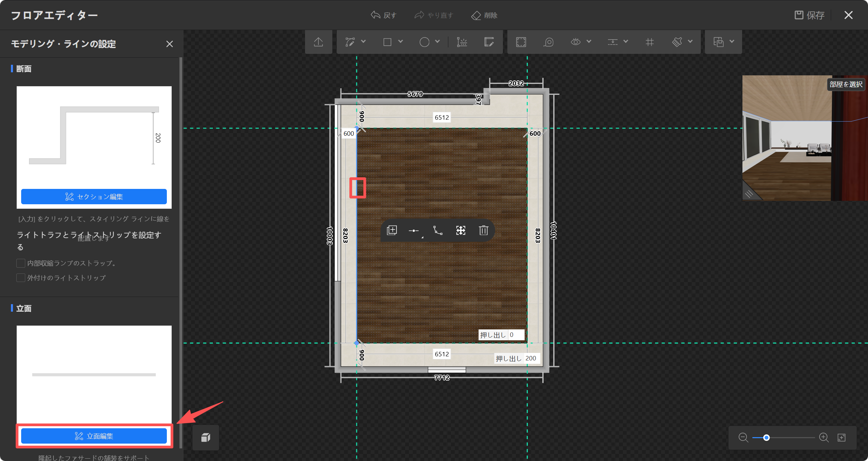Click the lower 6512 dimension field
The width and height of the screenshot is (868, 461).
(x=442, y=354)
